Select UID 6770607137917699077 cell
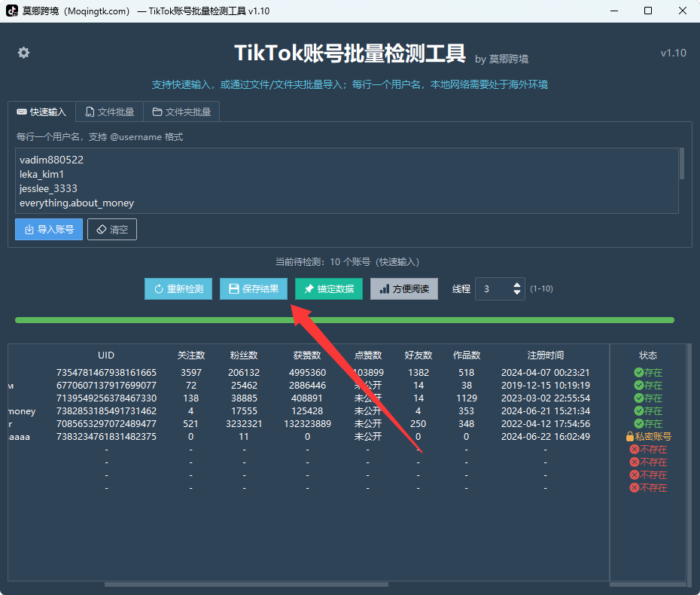700x595 pixels. (x=106, y=386)
